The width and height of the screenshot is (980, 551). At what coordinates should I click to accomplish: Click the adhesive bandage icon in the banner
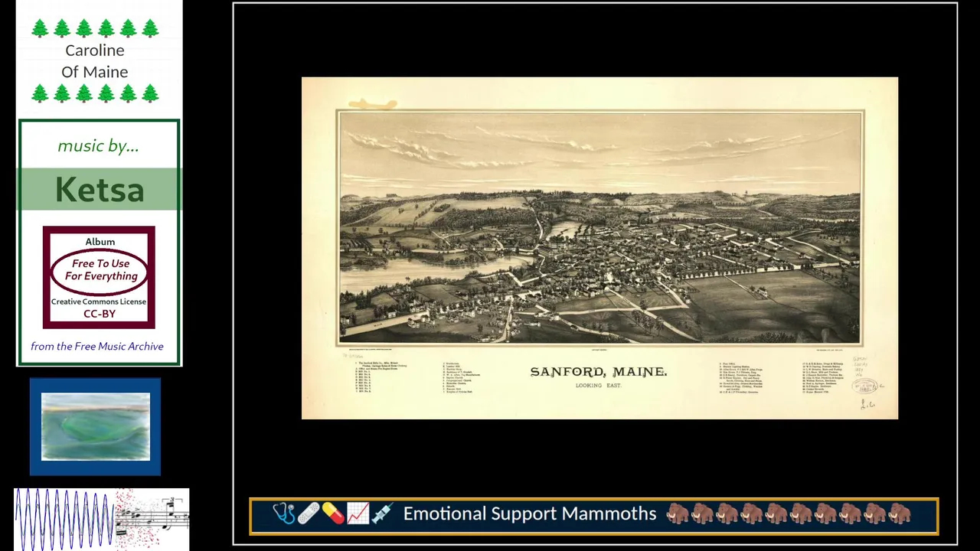[x=309, y=514]
